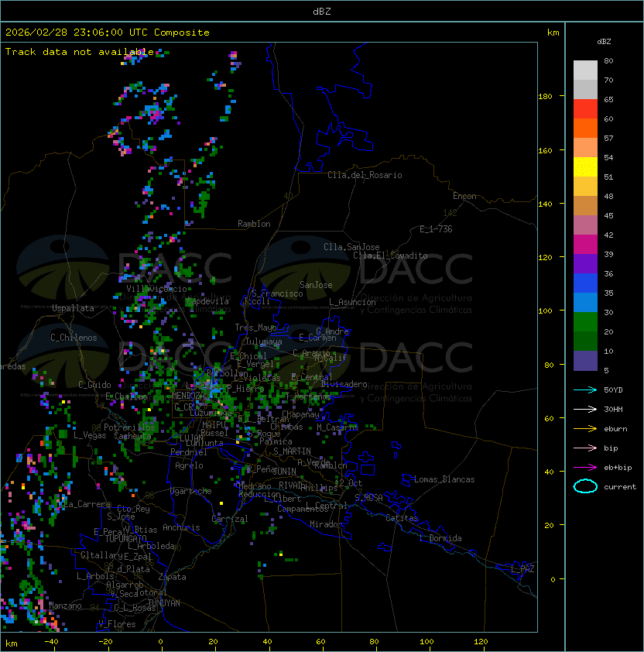Image resolution: width=644 pixels, height=652 pixels.
Task: Click the 'C_Guido' map label
Action: 94,385
